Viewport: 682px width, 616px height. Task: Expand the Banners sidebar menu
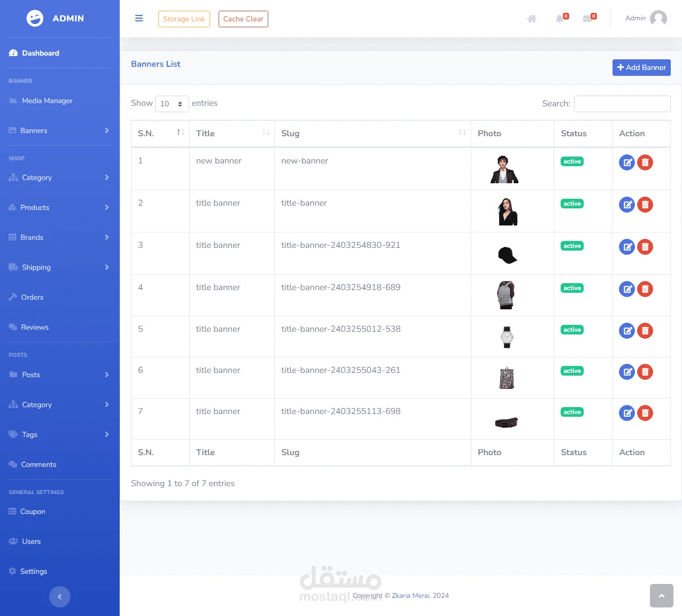click(59, 130)
